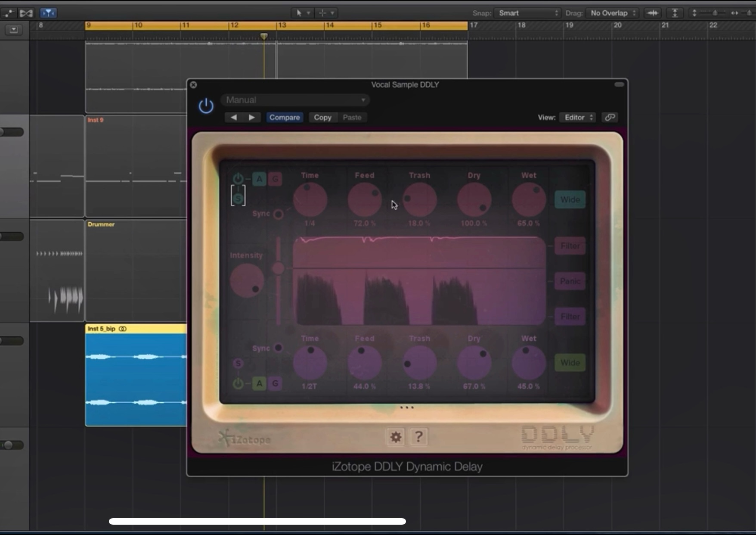Viewport: 756px width, 535px height.
Task: Toggle the top delay power icon
Action: click(238, 178)
